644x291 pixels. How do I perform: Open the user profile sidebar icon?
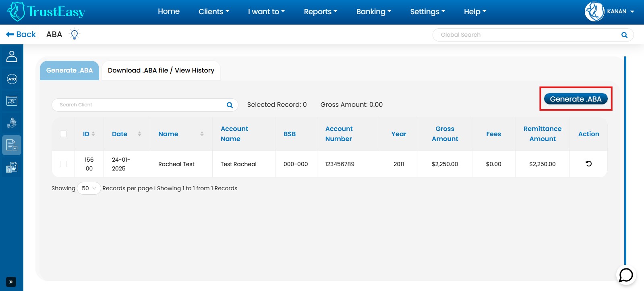pos(12,56)
